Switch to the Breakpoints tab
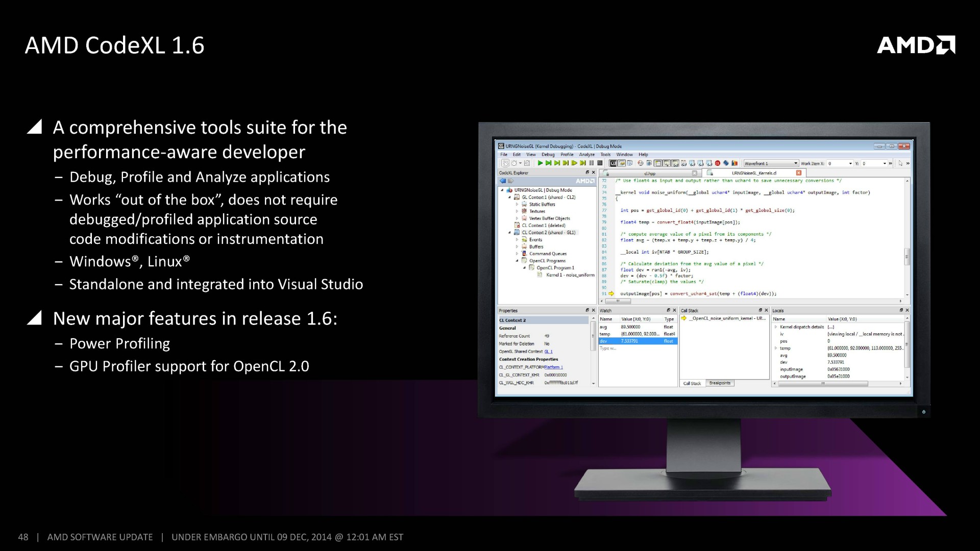This screenshot has width=980, height=551. coord(720,383)
